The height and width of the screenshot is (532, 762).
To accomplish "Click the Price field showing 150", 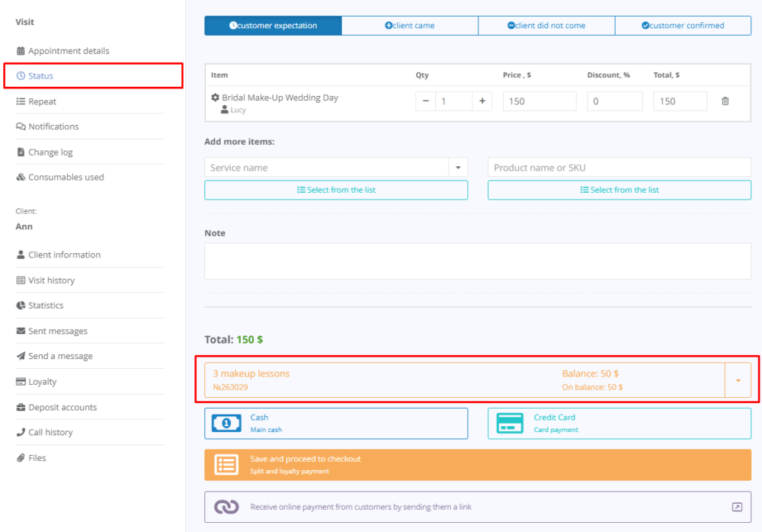I will pos(539,101).
